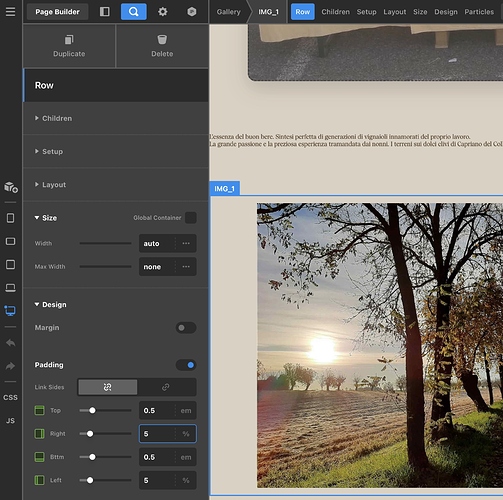Open the gear settings icon
503x500 pixels.
162,12
